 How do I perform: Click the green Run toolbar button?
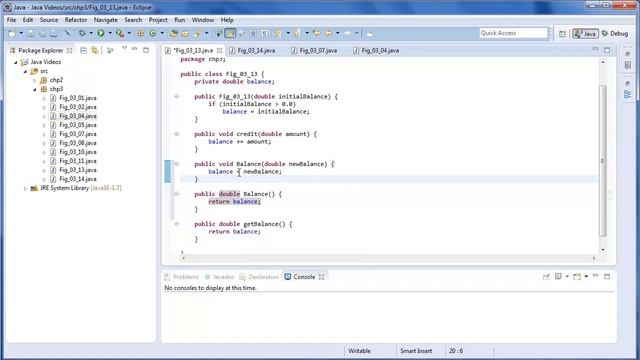tap(101, 33)
